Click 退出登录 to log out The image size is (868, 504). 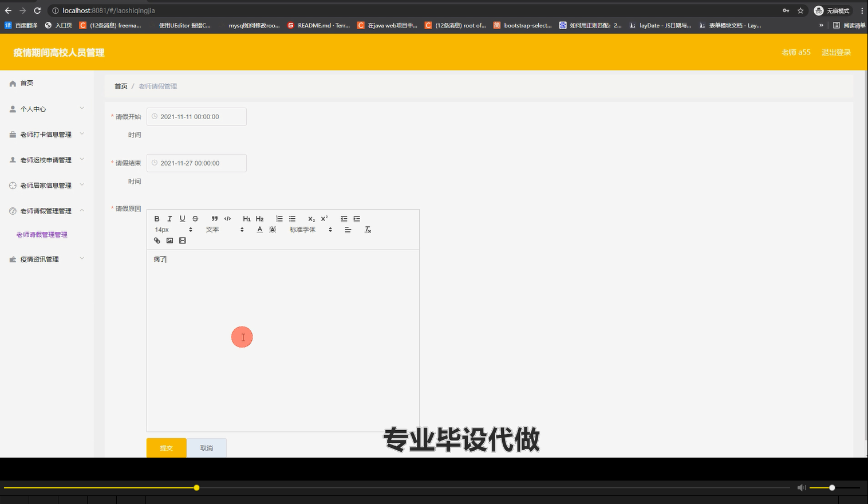[836, 52]
